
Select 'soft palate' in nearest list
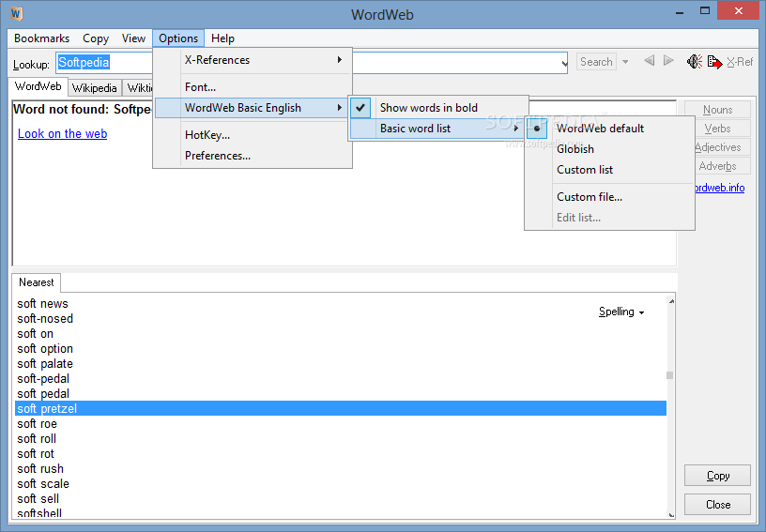pos(341,364)
